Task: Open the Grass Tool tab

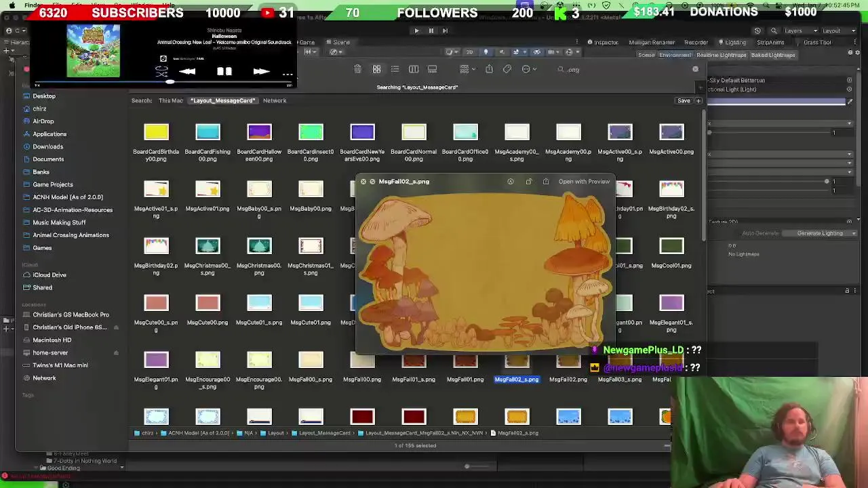Action: 817,42
